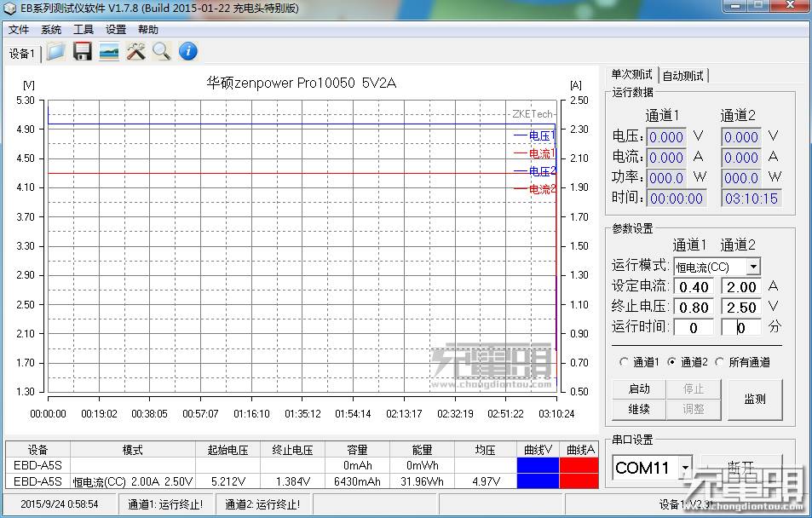Click status bar text 通道2: 运行终止!
This screenshot has width=812, height=518.
click(x=262, y=504)
